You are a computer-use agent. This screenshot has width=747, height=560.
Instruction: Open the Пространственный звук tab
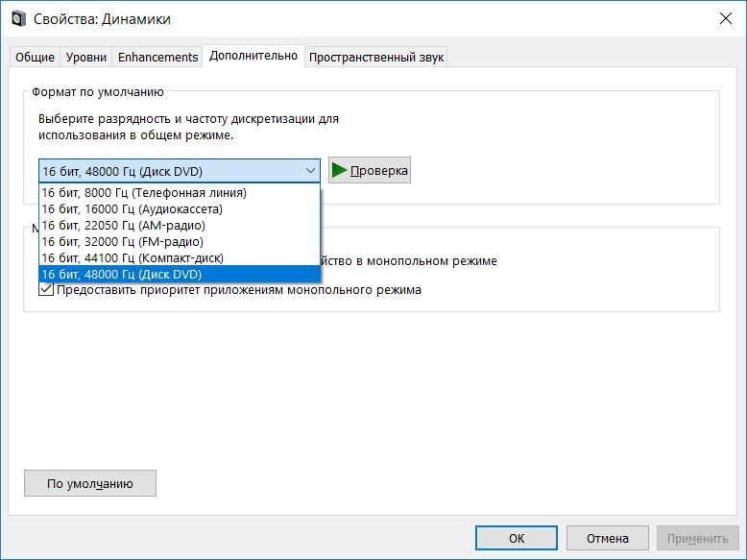(x=376, y=58)
